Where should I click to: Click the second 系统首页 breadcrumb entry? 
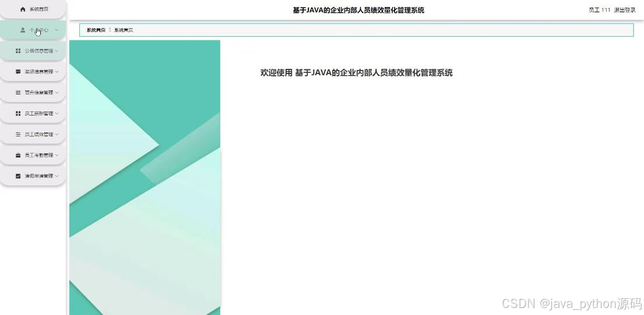coord(124,30)
